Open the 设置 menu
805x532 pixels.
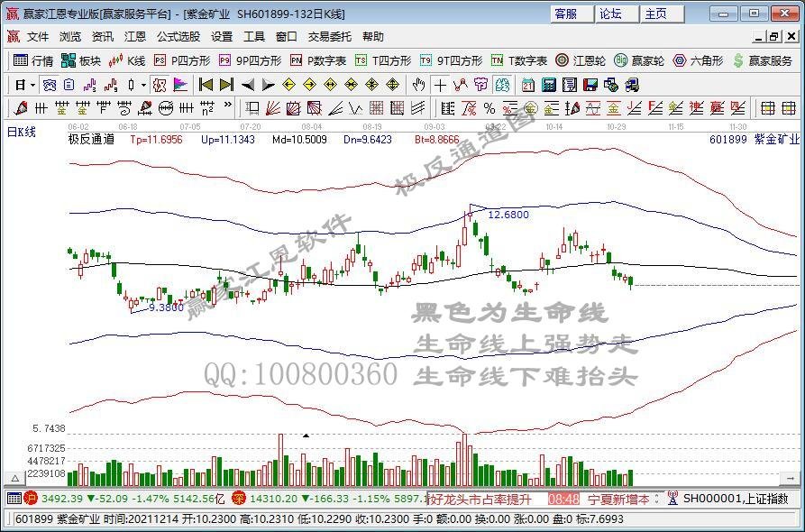[x=222, y=37]
